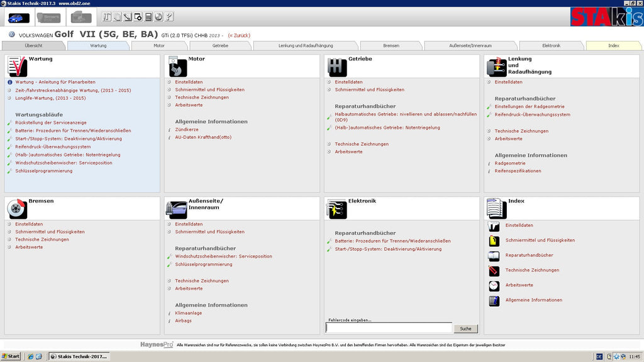644x362 pixels.
Task: Select the Elektronik tab
Action: (x=551, y=45)
